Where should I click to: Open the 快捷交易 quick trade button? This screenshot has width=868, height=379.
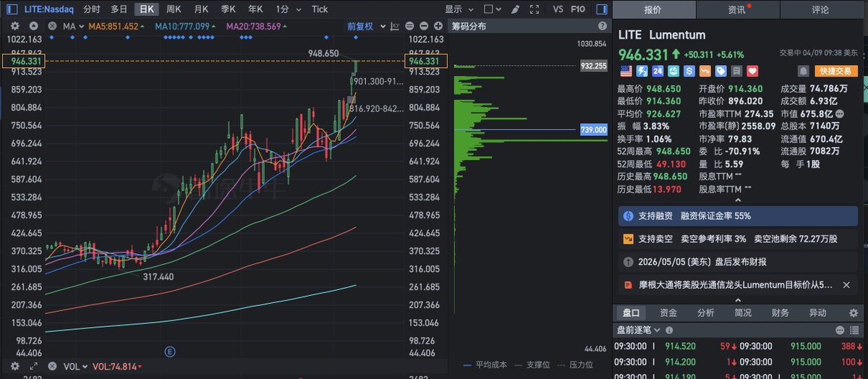pyautogui.click(x=836, y=71)
